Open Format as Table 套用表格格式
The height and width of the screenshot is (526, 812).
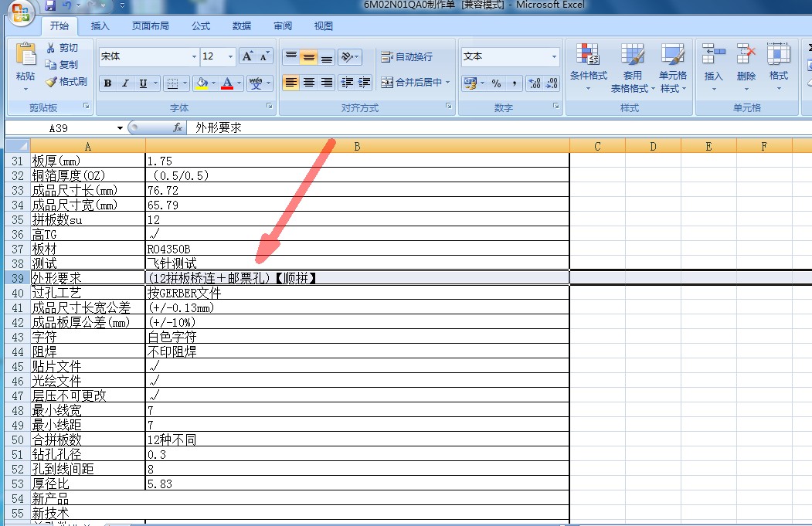click(x=632, y=67)
